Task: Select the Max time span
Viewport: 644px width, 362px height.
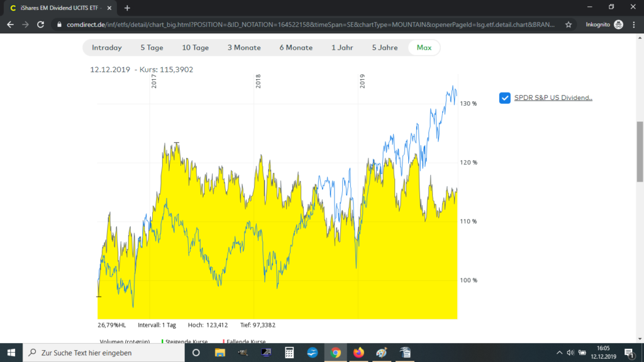Action: [424, 48]
